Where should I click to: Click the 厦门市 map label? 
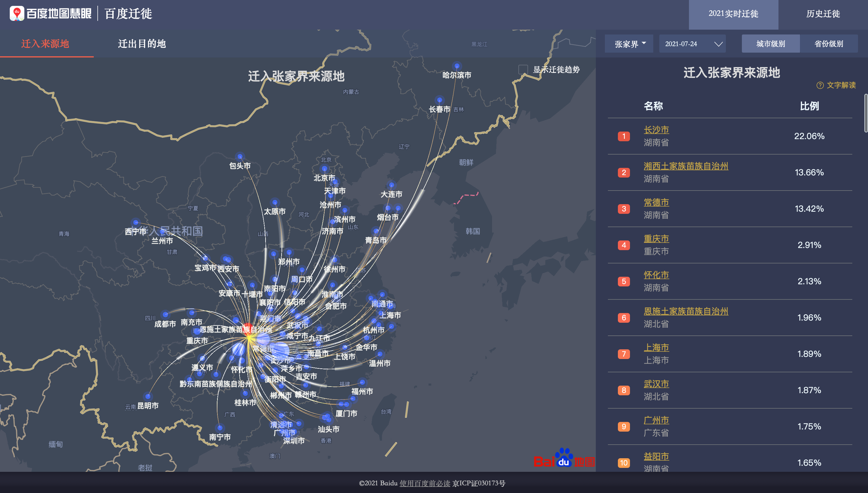pos(346,413)
